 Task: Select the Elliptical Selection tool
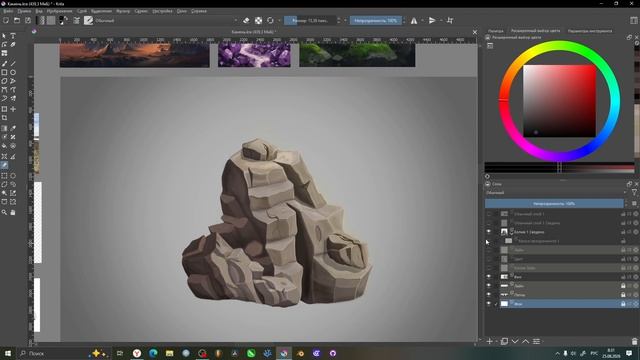tap(13, 176)
